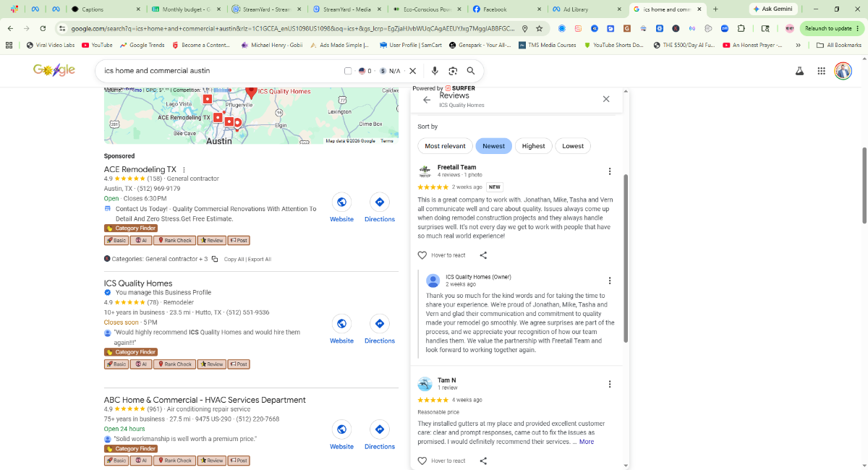Image resolution: width=868 pixels, height=470 pixels.
Task: Click Review button under ACE Remodeling TX
Action: (x=211, y=240)
